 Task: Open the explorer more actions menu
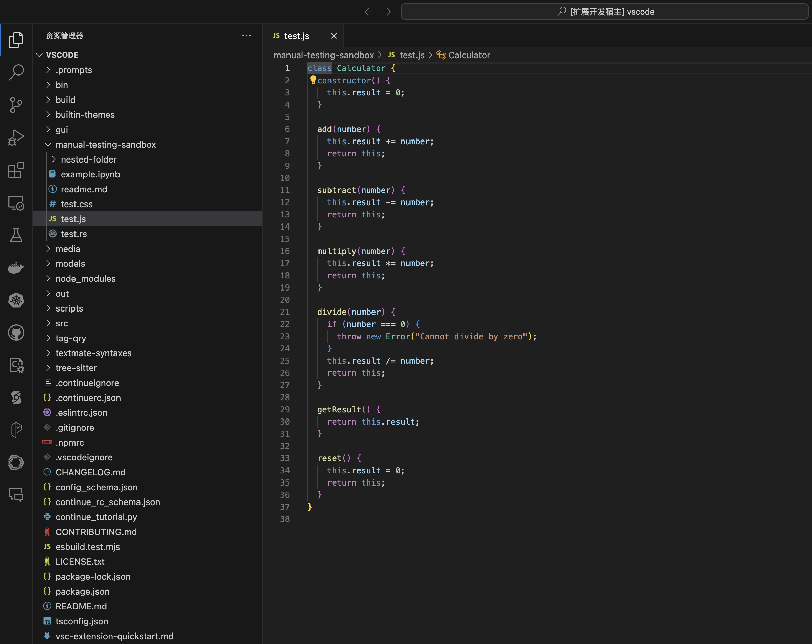click(246, 36)
